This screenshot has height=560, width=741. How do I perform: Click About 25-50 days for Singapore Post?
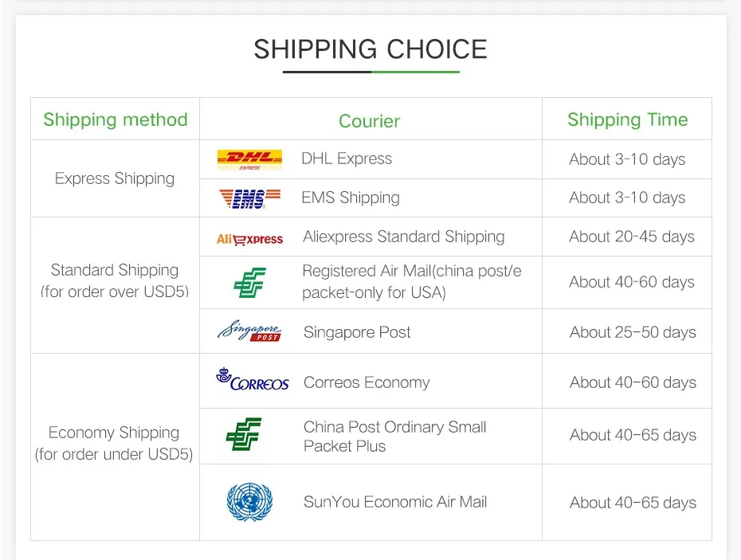point(633,332)
